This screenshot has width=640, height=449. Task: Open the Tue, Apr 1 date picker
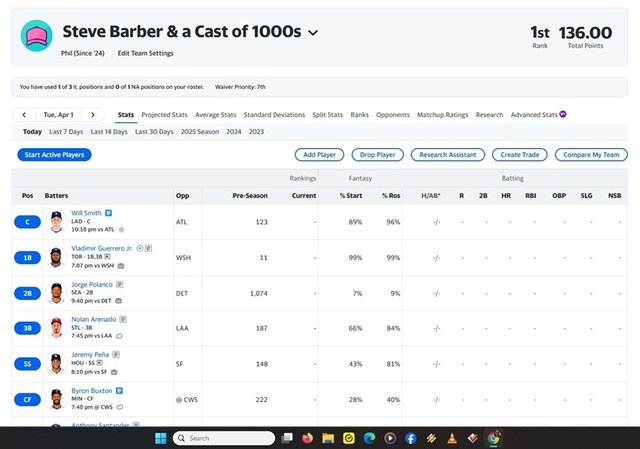click(58, 115)
